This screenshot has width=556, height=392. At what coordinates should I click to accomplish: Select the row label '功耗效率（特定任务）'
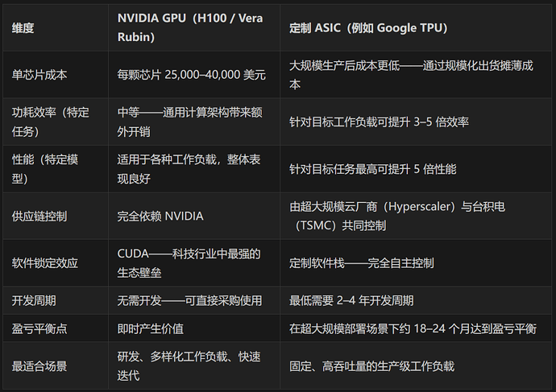pyautogui.click(x=56, y=122)
